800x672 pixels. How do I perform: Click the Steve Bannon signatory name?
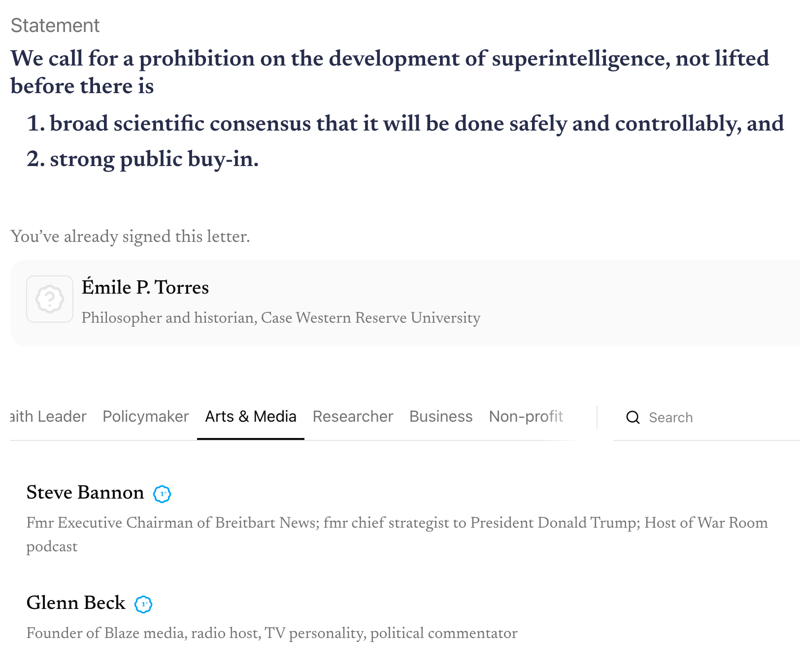[x=85, y=493]
